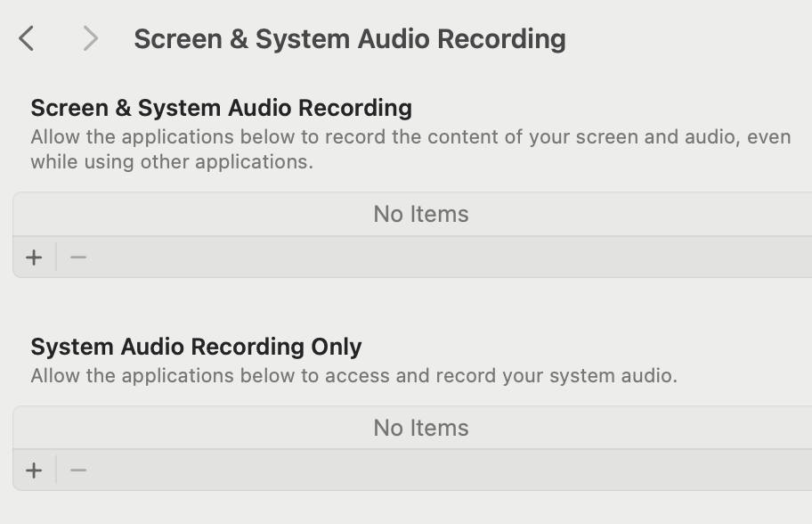Click divider between plus and minus in second list
The image size is (812, 524).
56,471
